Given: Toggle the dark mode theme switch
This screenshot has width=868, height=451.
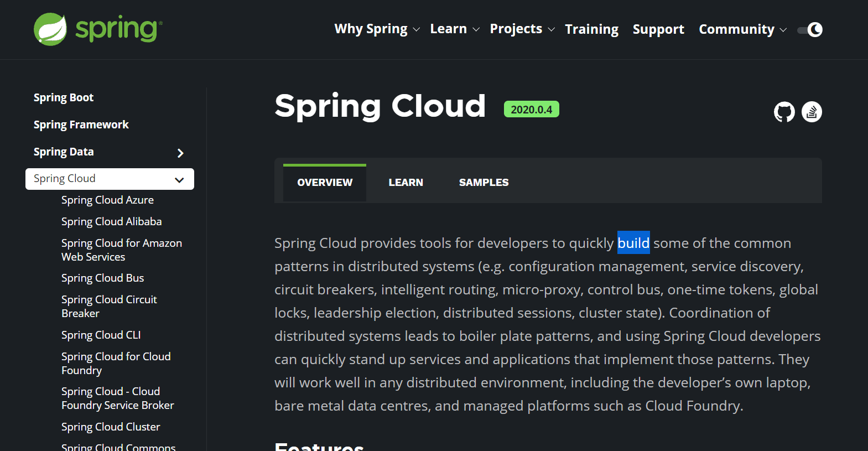Looking at the screenshot, I should coord(810,29).
